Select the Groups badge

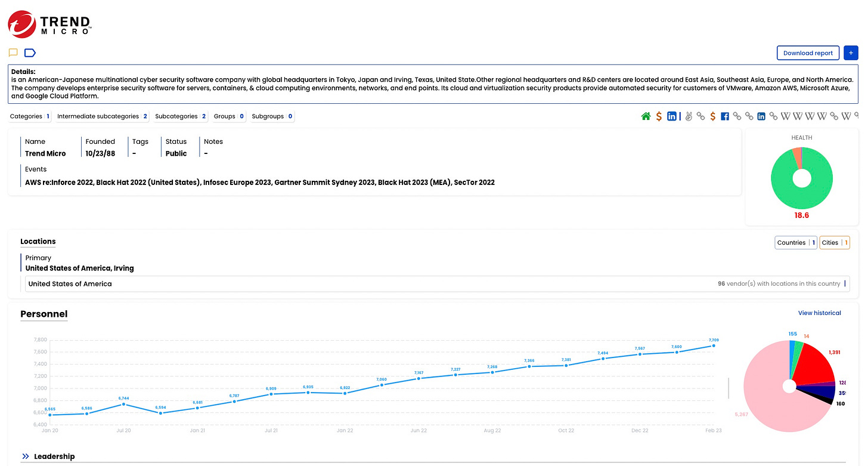[x=229, y=116]
